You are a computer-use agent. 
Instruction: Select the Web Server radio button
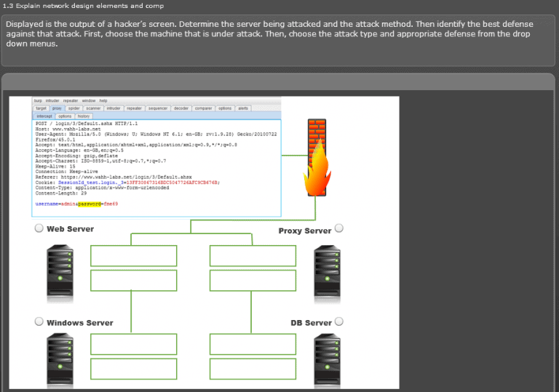pos(39,228)
